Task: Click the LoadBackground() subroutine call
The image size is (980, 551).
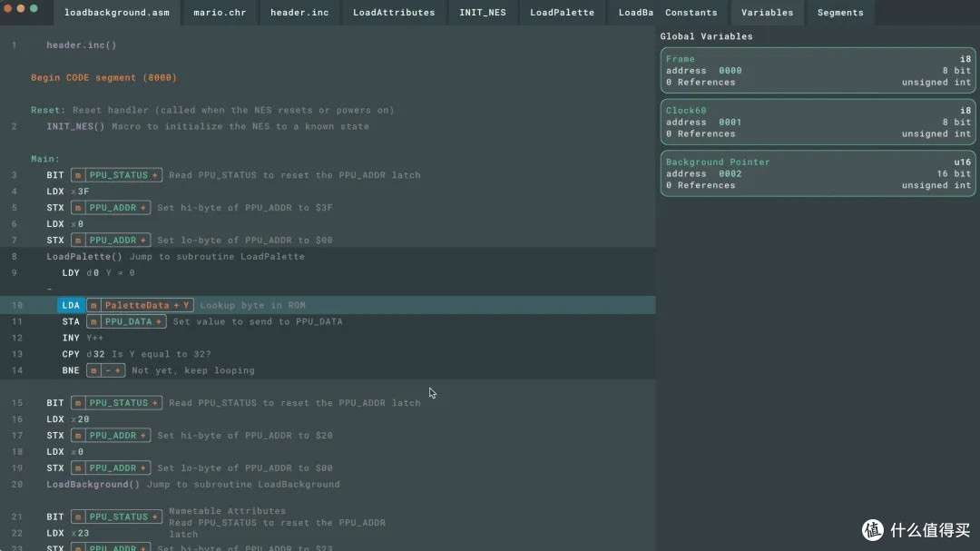Action: tap(93, 484)
